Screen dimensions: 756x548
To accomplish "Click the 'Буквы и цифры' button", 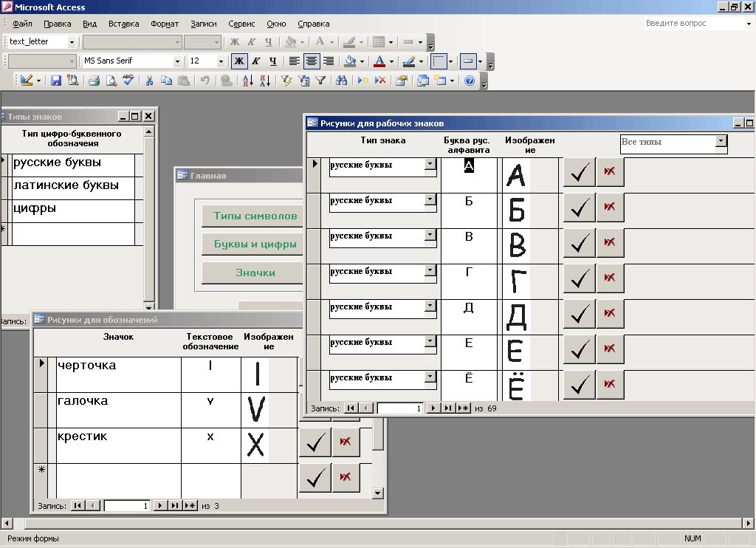I will click(x=255, y=244).
